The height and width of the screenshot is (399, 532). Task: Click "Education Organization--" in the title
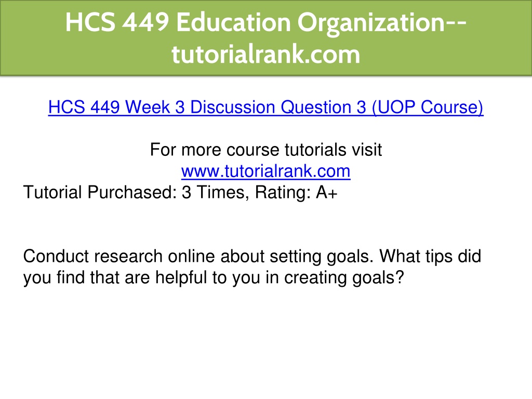tap(321, 23)
